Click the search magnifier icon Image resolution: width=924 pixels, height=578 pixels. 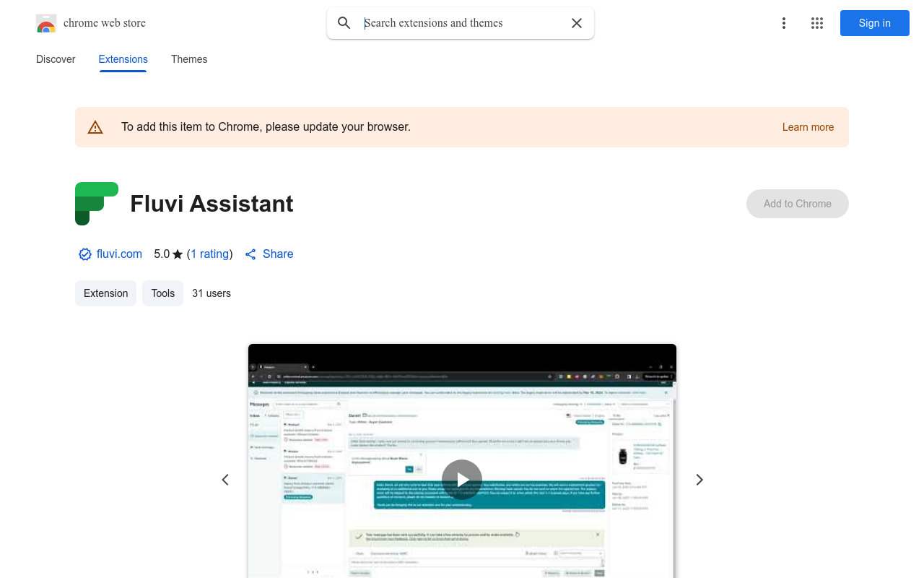[344, 23]
